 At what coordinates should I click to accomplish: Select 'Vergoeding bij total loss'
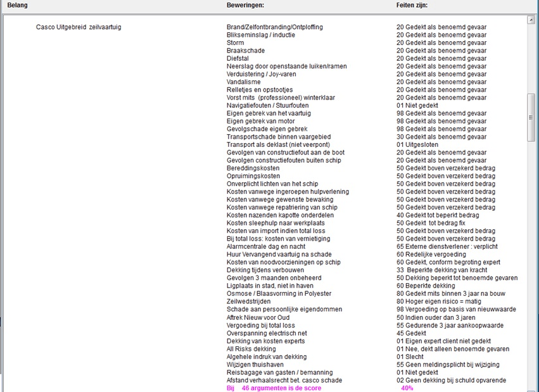tap(260, 326)
